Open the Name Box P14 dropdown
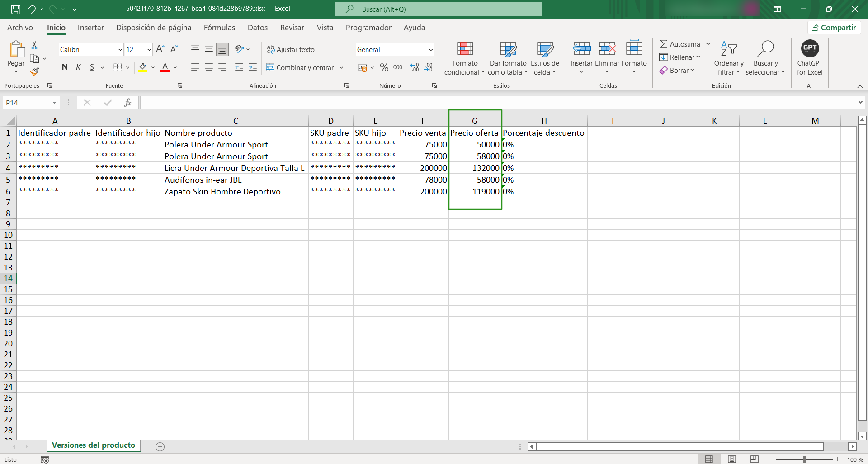Screen dimensions: 868x464 click(x=54, y=103)
